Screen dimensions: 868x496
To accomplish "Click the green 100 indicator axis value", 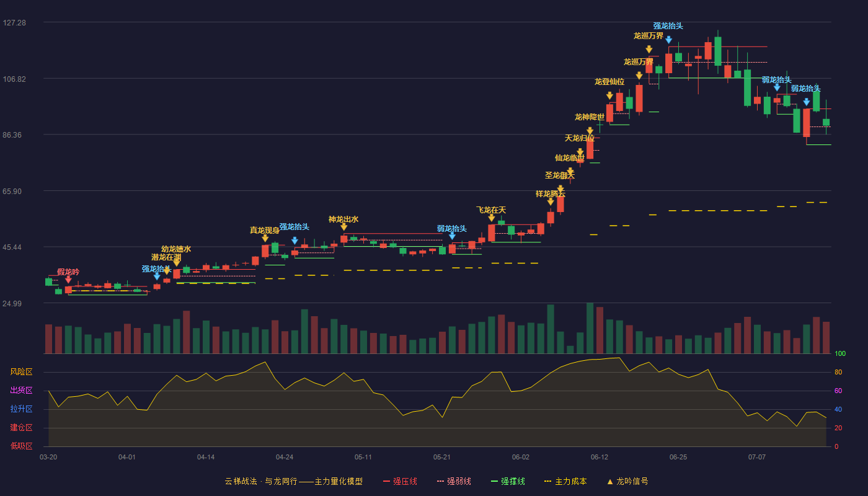I will click(840, 353).
